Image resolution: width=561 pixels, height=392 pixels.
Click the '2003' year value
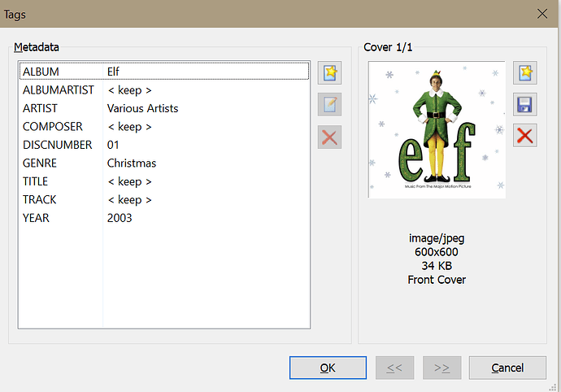click(120, 218)
